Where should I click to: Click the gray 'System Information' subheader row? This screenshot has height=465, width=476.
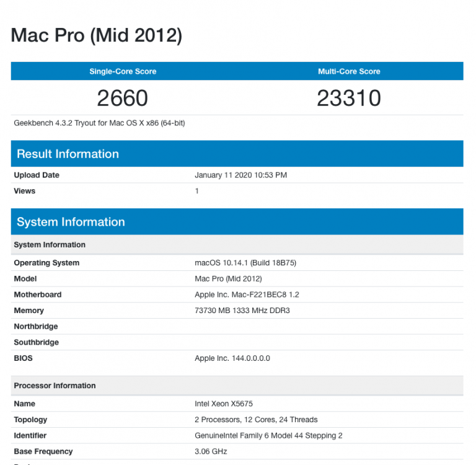pos(237,245)
